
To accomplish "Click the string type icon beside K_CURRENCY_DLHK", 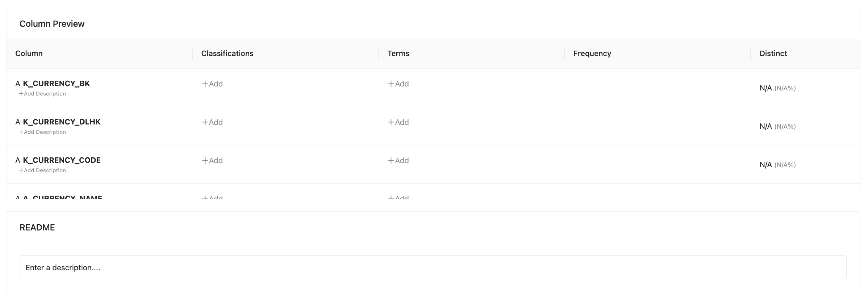I will [18, 122].
